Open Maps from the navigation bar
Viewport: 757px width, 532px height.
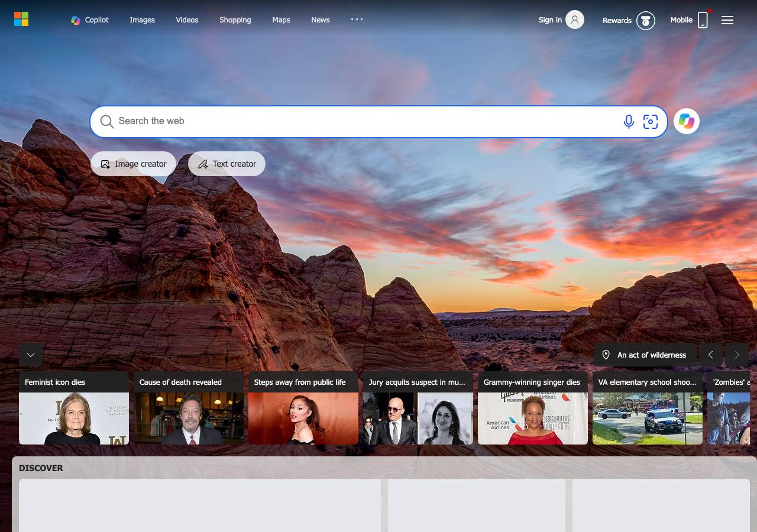(281, 20)
